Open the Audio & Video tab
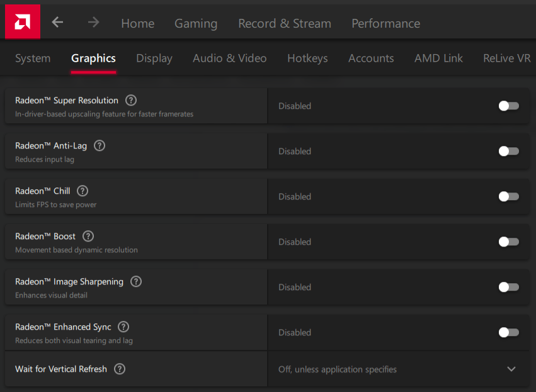The image size is (536, 392). pos(230,59)
